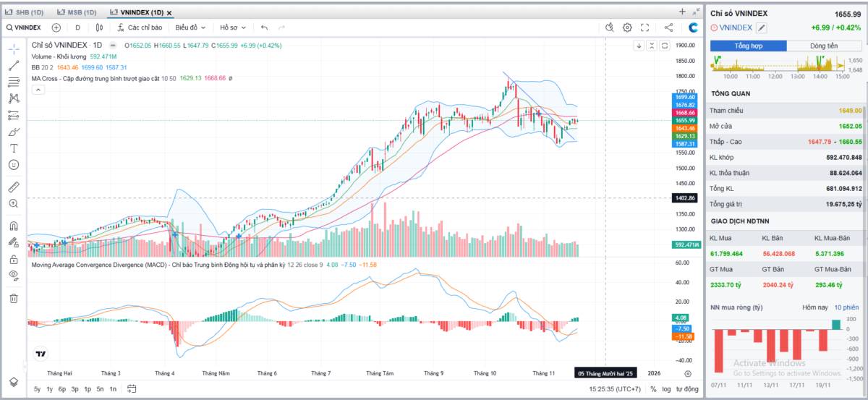868x400 pixels.
Task: Click the magnet mode icon
Action: tap(14, 226)
